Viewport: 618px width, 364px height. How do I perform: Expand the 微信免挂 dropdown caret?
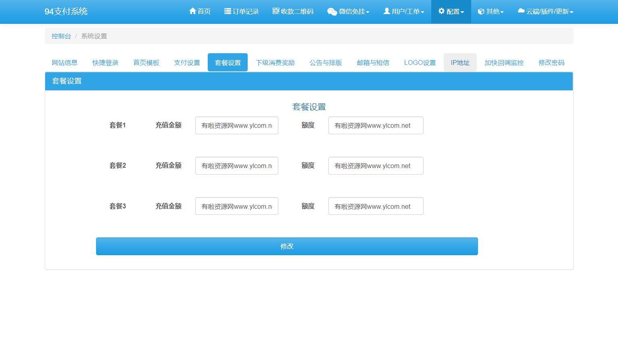367,12
